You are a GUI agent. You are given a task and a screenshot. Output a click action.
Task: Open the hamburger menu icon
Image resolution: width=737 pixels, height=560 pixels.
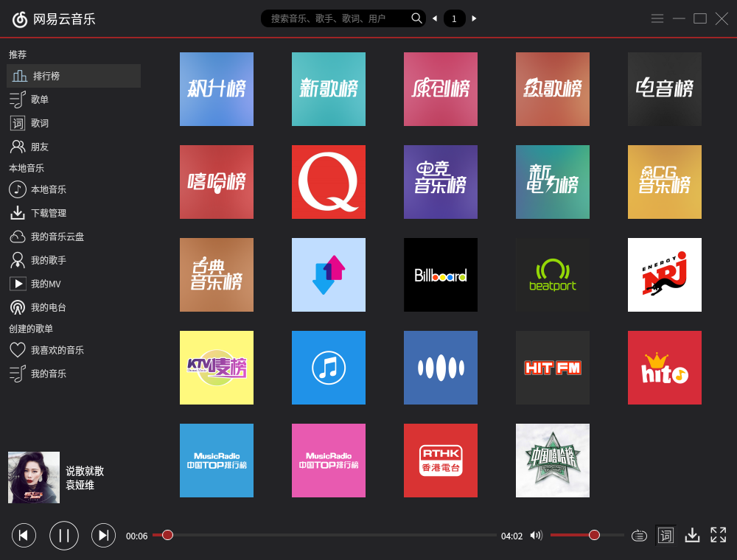(657, 18)
